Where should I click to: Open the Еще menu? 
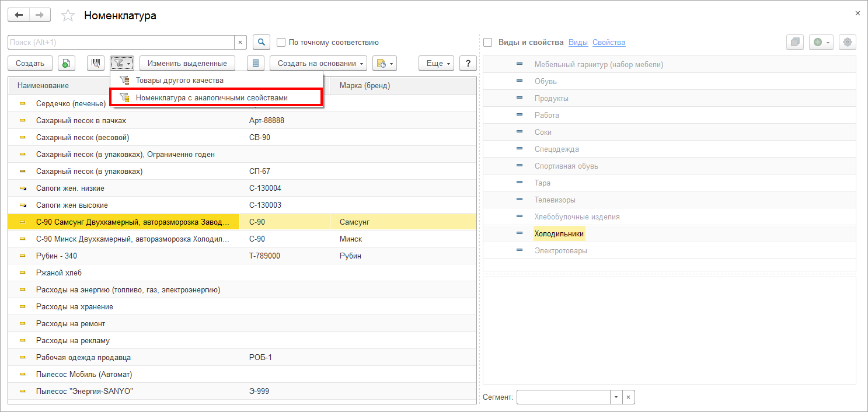(437, 63)
